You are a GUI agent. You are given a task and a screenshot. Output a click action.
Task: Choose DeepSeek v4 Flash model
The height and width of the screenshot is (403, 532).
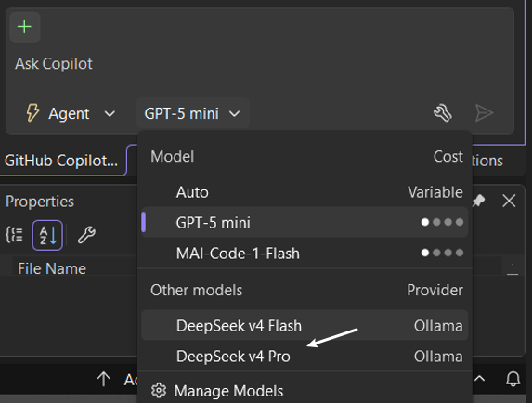click(305, 325)
